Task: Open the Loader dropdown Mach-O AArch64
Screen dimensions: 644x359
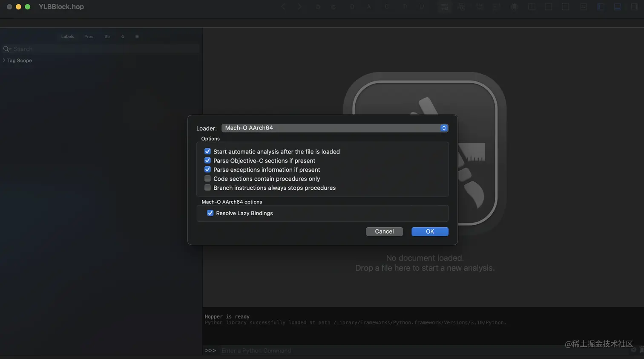Action: click(335, 128)
